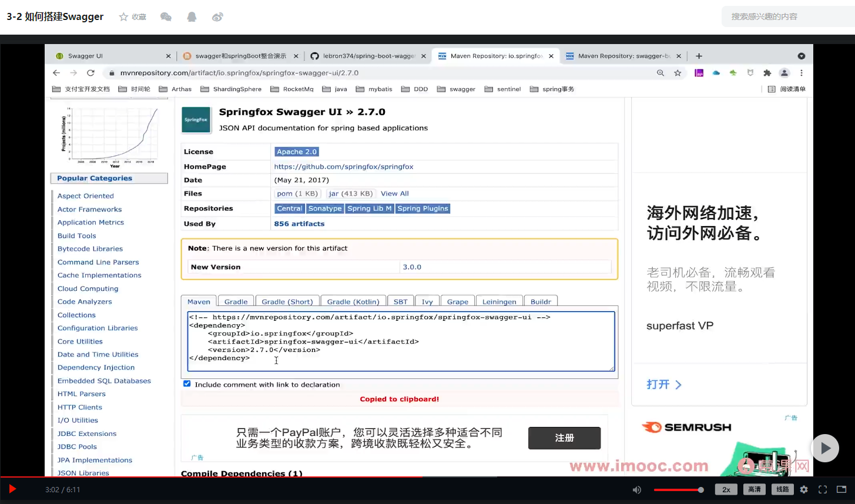Click the 收藏 star icon

(123, 17)
